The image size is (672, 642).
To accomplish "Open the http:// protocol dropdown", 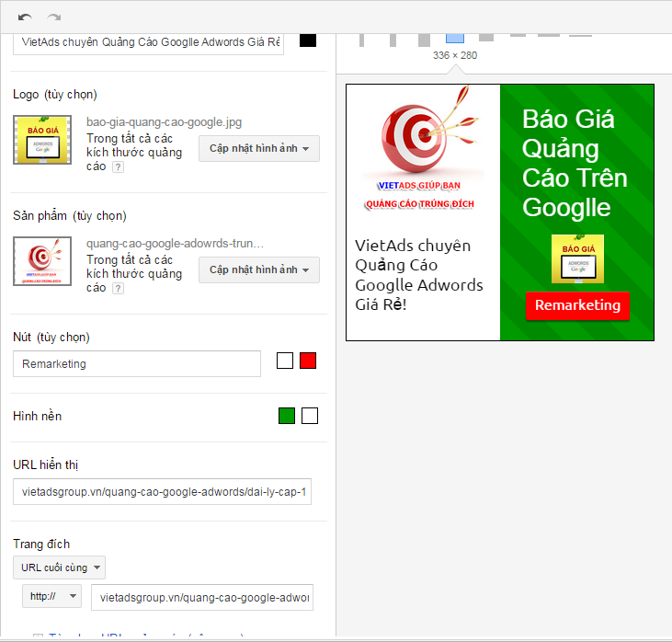I will pyautogui.click(x=52, y=596).
